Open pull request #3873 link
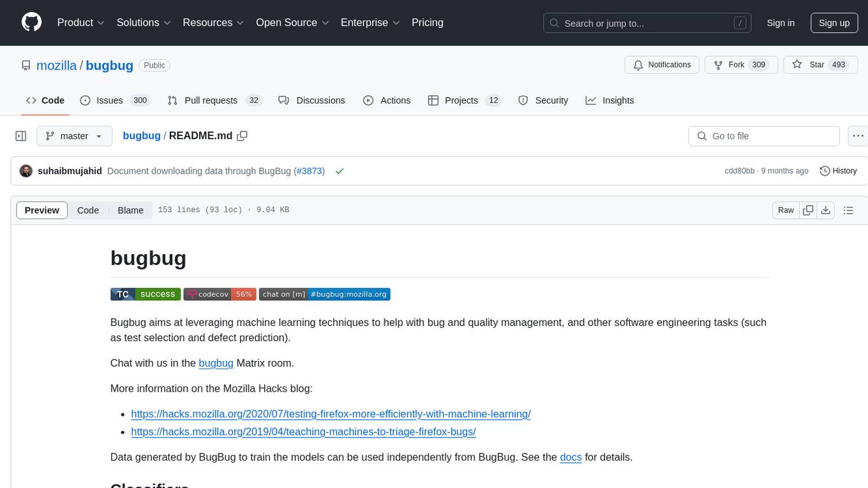 pos(309,171)
